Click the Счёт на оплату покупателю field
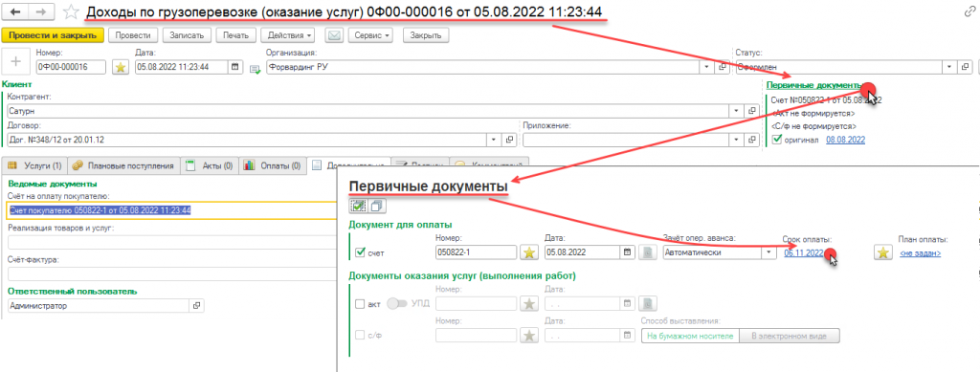Viewport: 980px width, 372px height. pos(171,210)
